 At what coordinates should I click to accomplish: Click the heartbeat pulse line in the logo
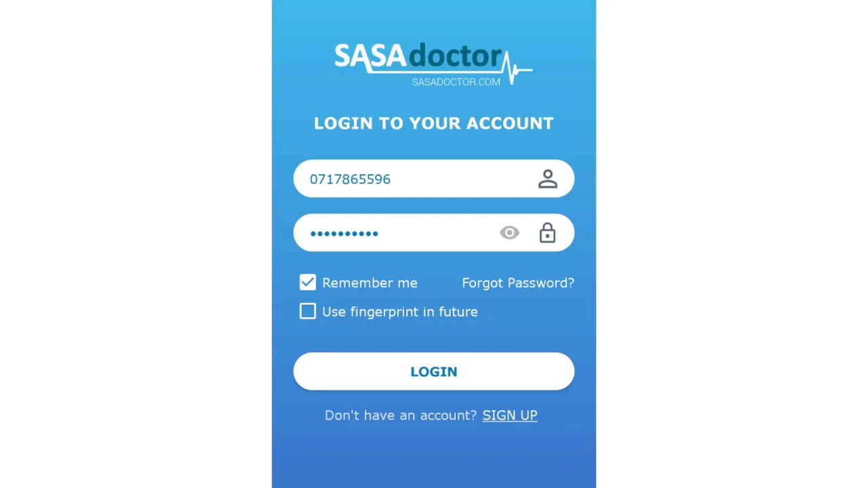(x=517, y=68)
